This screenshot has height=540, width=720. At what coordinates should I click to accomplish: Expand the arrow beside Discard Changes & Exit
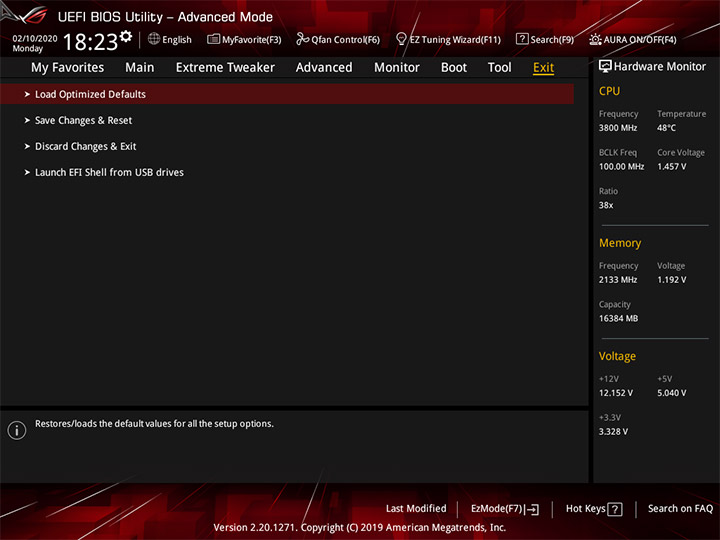tap(27, 146)
